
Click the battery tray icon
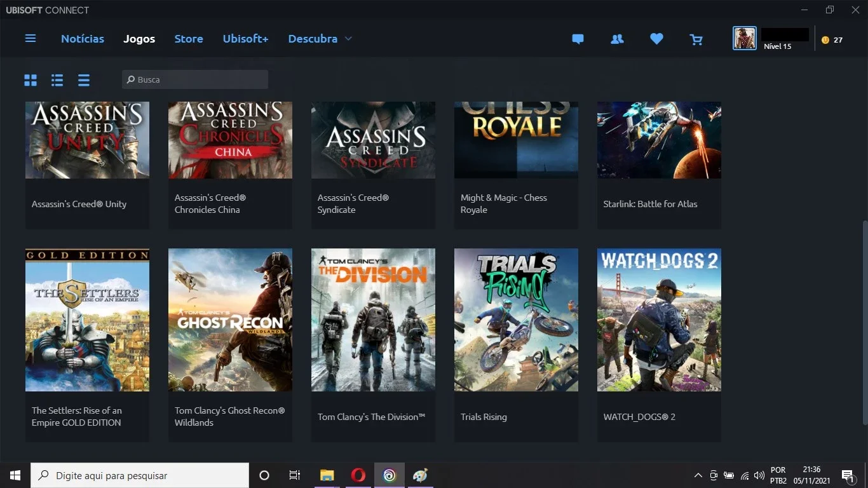(x=729, y=475)
